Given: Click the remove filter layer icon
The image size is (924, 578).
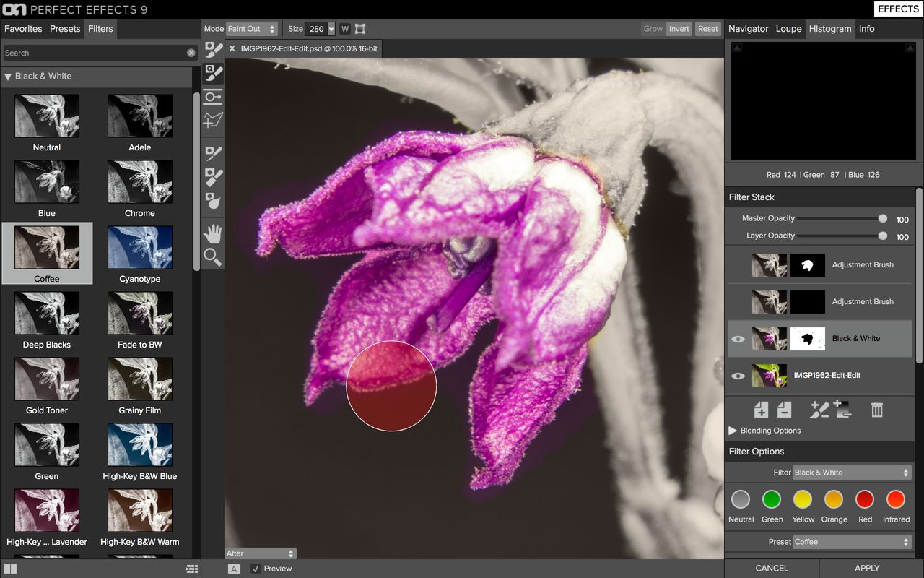Looking at the screenshot, I should coord(784,410).
